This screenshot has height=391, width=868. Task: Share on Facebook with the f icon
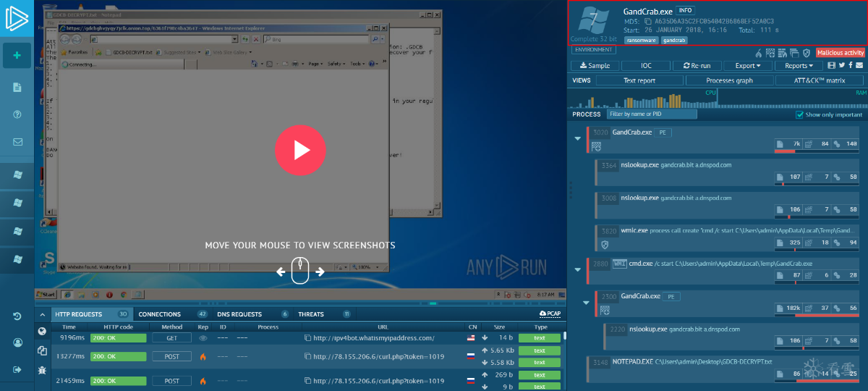pyautogui.click(x=851, y=66)
